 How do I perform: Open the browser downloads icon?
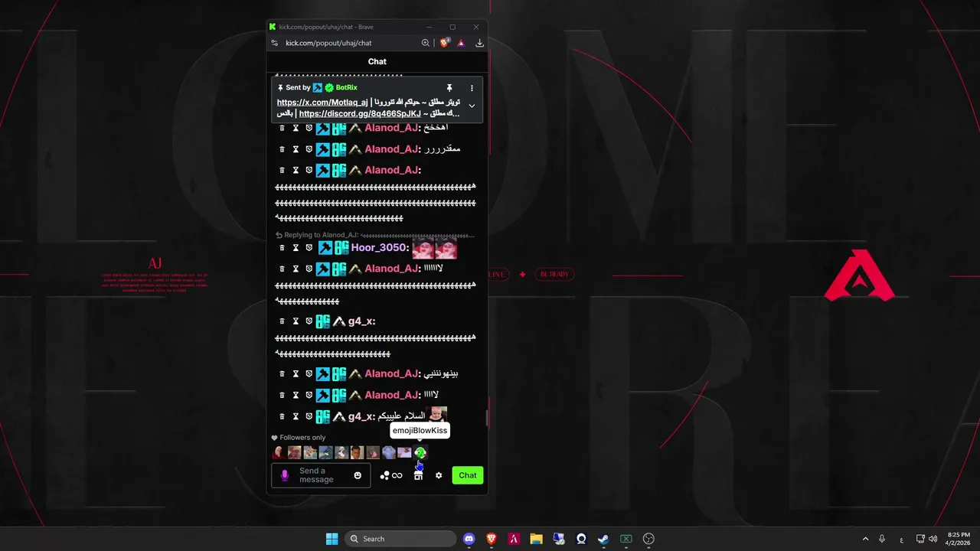coord(479,43)
